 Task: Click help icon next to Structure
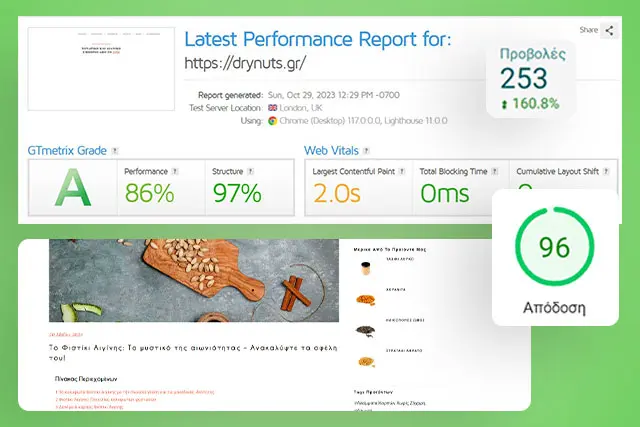[x=251, y=172]
